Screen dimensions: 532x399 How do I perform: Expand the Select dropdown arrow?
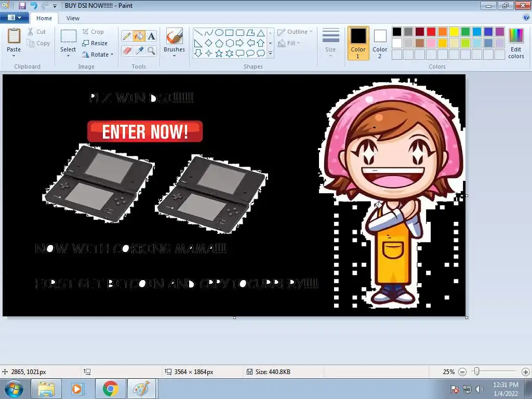(x=68, y=56)
